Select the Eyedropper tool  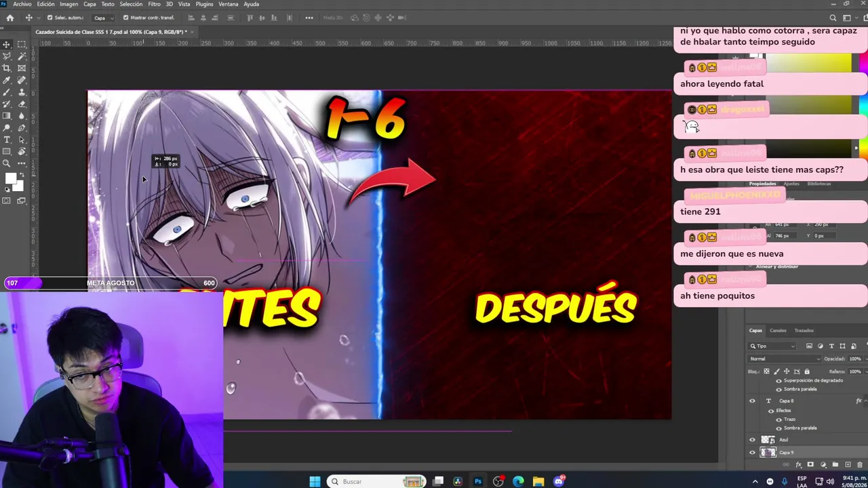pyautogui.click(x=7, y=81)
